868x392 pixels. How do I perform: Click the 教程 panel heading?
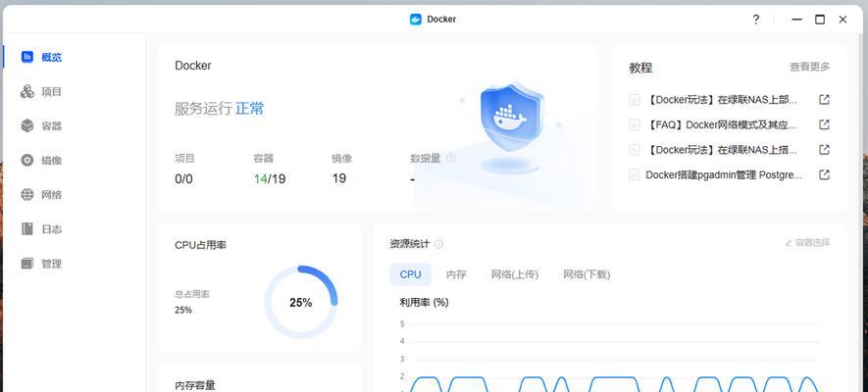tap(640, 68)
